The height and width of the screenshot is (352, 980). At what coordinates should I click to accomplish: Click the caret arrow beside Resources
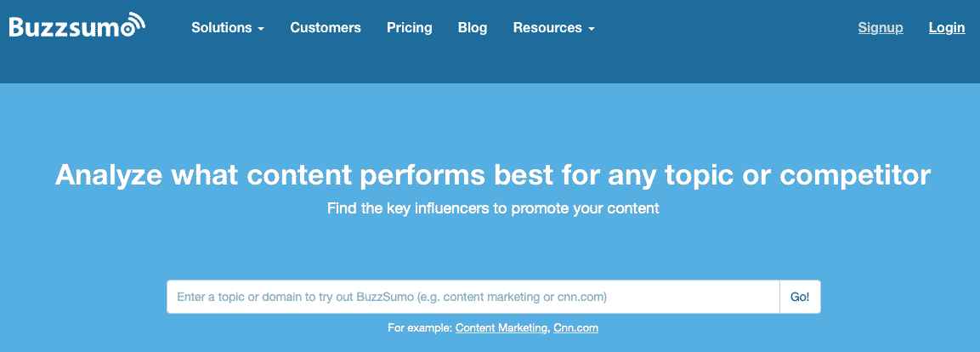coord(592,30)
